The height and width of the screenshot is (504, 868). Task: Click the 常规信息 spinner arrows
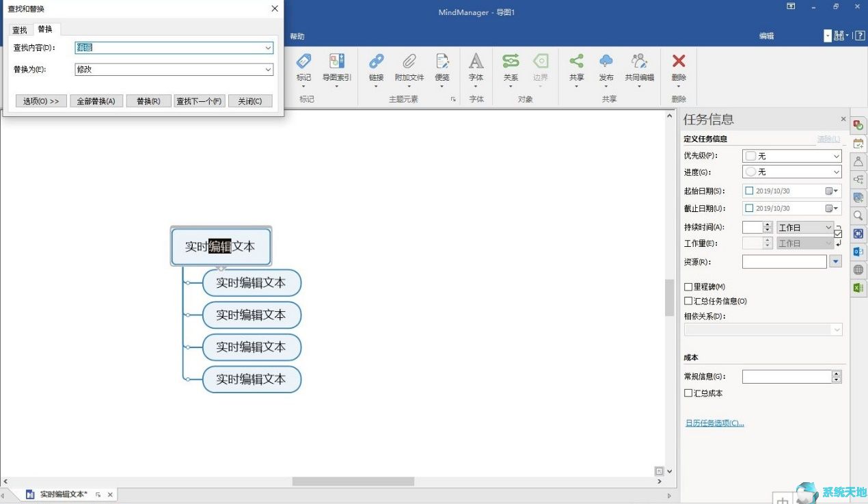pyautogui.click(x=837, y=377)
